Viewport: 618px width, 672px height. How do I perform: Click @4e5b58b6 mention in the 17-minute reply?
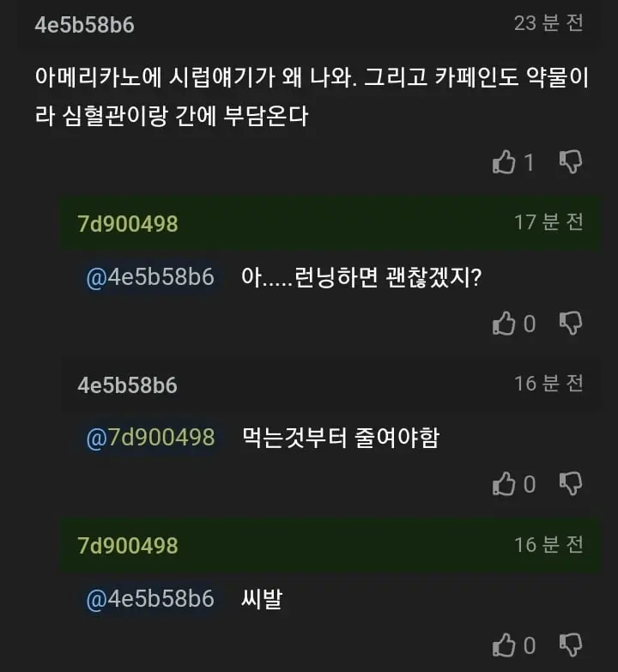pos(150,277)
